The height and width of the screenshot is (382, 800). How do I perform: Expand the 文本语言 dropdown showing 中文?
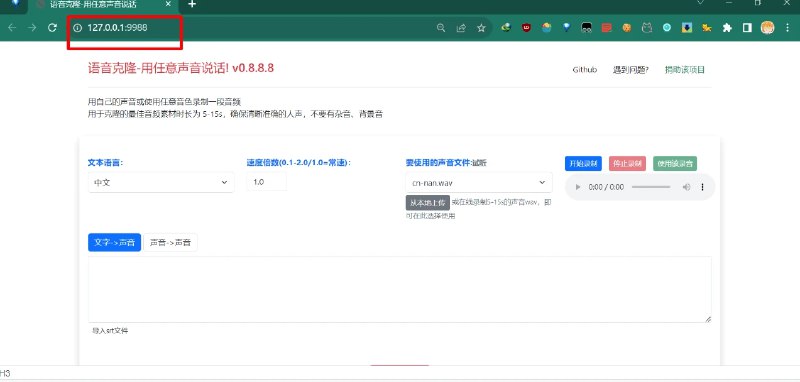coord(161,182)
